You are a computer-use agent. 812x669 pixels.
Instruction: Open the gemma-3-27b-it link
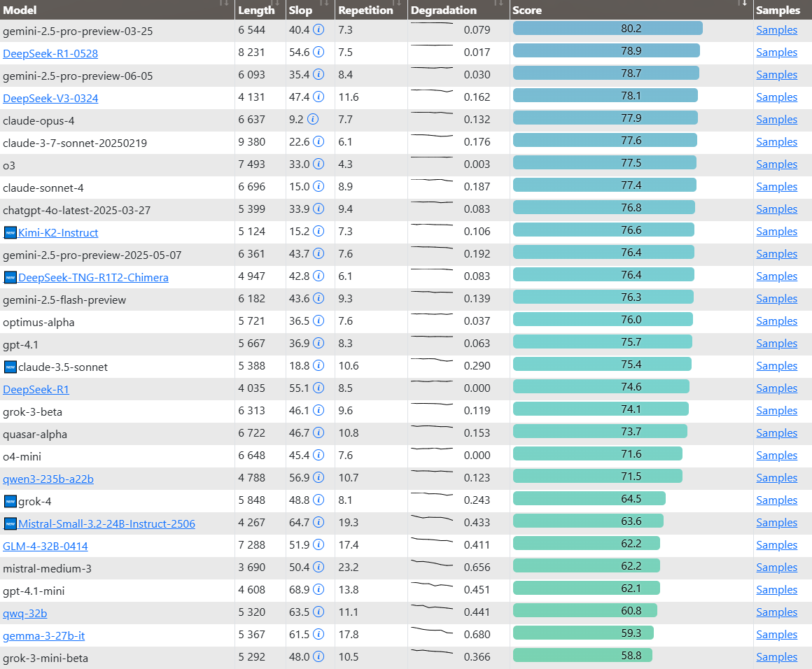pos(43,636)
